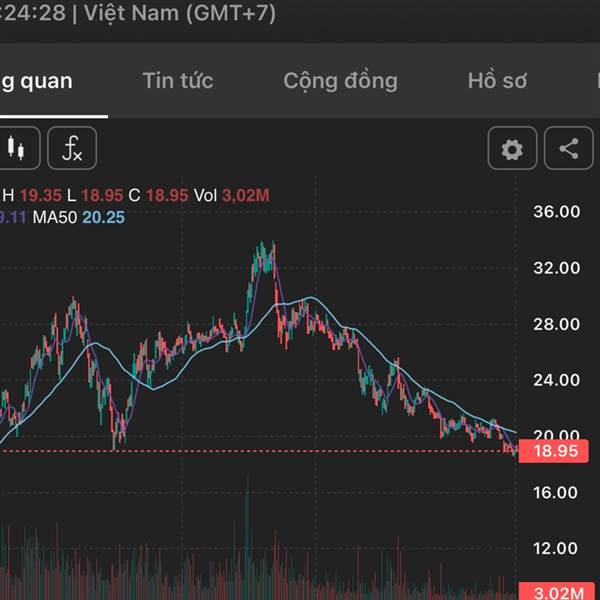Click the 36.00 price axis label
The height and width of the screenshot is (600, 600).
[557, 212]
